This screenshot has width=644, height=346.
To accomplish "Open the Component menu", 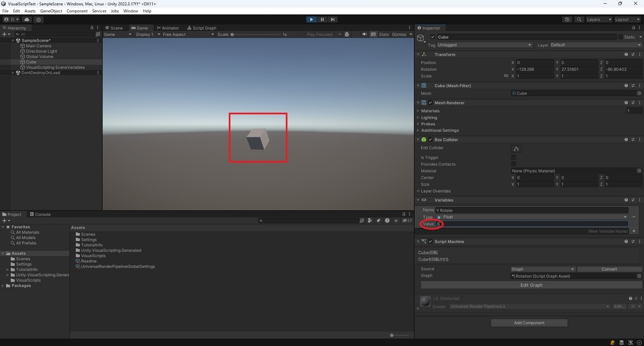I will (x=77, y=11).
